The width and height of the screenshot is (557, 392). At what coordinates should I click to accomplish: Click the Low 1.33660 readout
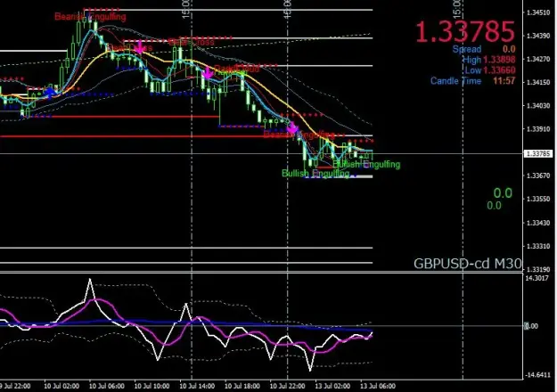point(490,70)
